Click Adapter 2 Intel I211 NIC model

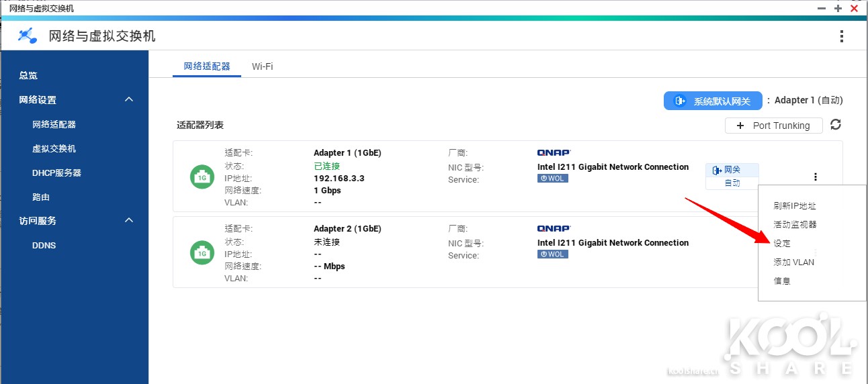pyautogui.click(x=613, y=242)
